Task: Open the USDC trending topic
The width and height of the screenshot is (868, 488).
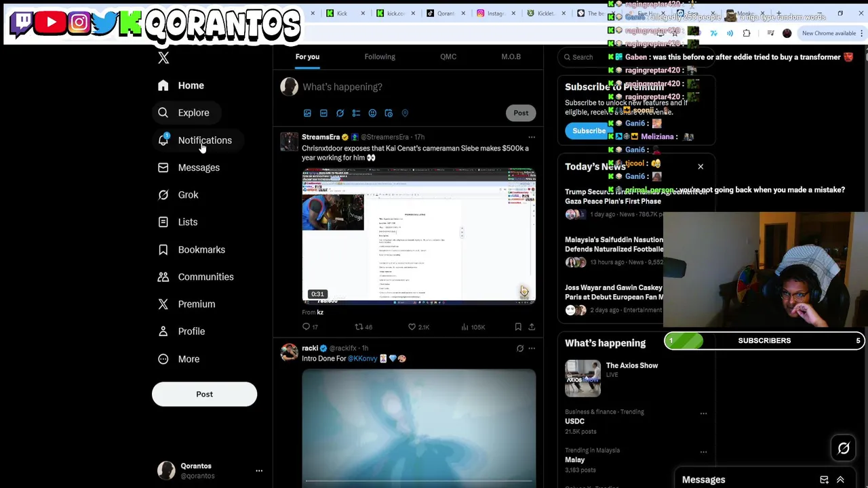Action: pos(574,421)
